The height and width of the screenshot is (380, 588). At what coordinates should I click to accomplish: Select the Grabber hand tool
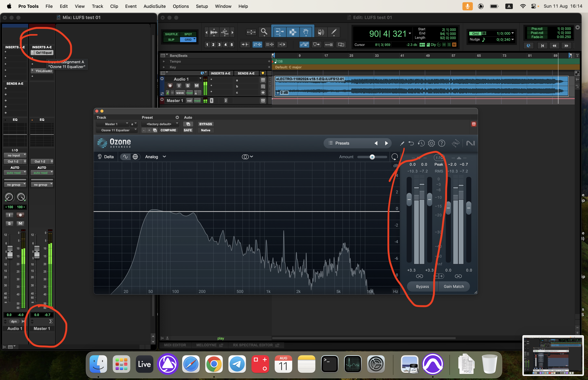click(306, 32)
